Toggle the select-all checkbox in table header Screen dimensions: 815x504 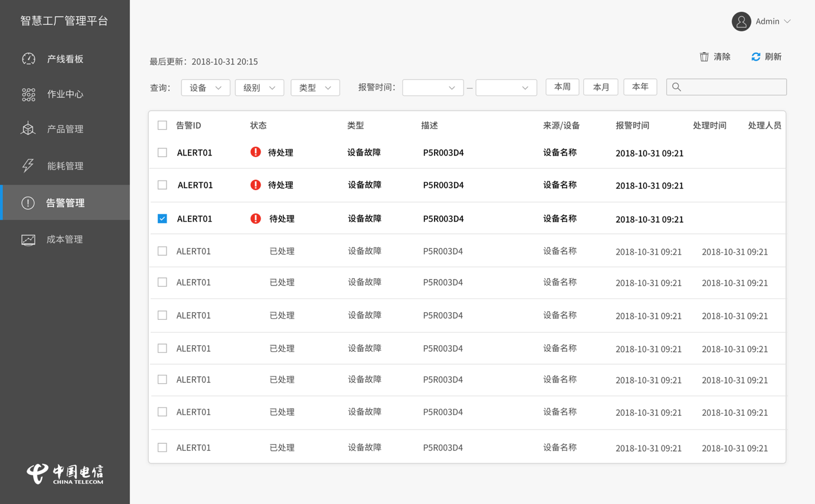[162, 126]
